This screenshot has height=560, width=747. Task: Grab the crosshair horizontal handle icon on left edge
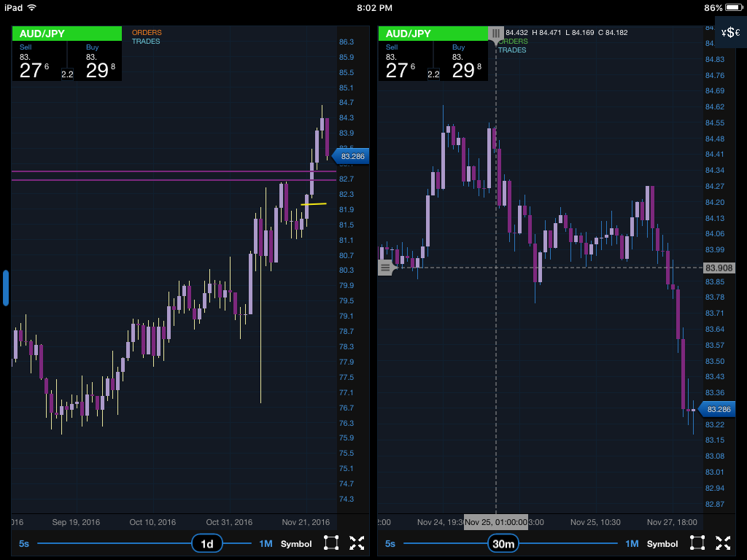click(x=387, y=268)
